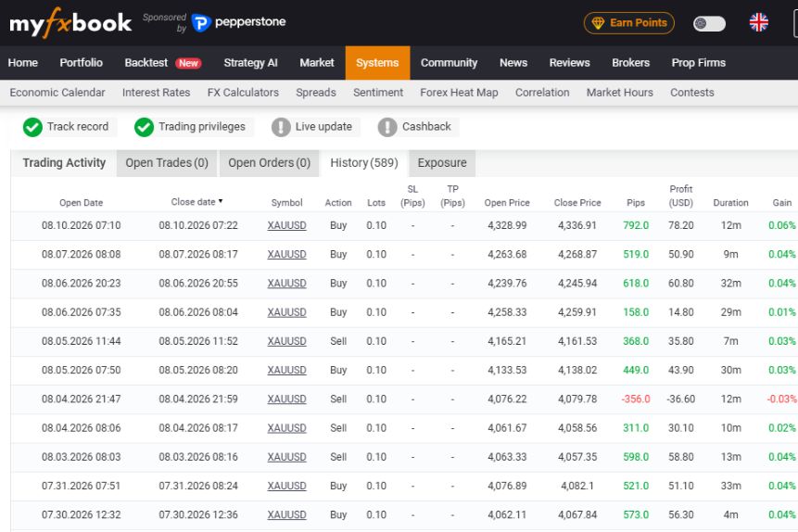Open XAUUSD link in the 08.10.2026 07:10 row
Viewport: 798px width, 532px height.
pyautogui.click(x=286, y=225)
